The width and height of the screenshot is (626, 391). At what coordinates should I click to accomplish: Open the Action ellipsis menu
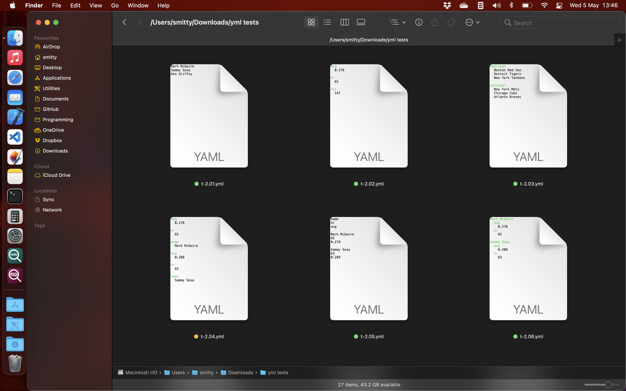click(x=472, y=22)
